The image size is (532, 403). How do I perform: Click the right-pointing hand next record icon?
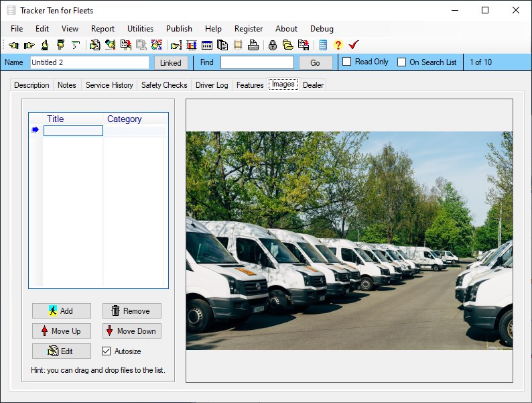[29, 45]
